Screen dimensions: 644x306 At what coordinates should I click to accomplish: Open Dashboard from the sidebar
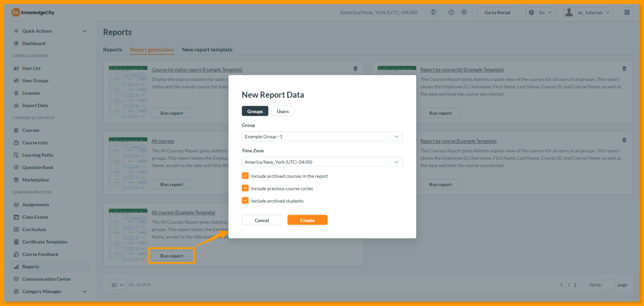[x=34, y=43]
